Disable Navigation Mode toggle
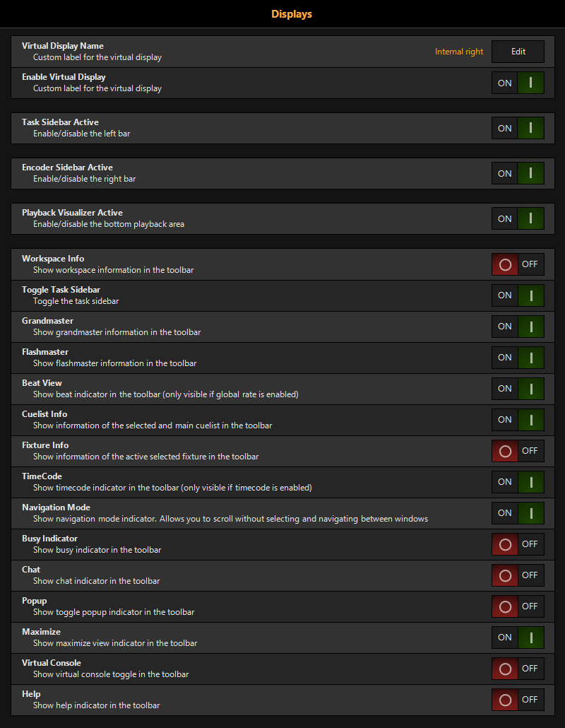Screen dimensions: 565x728 (x=518, y=513)
